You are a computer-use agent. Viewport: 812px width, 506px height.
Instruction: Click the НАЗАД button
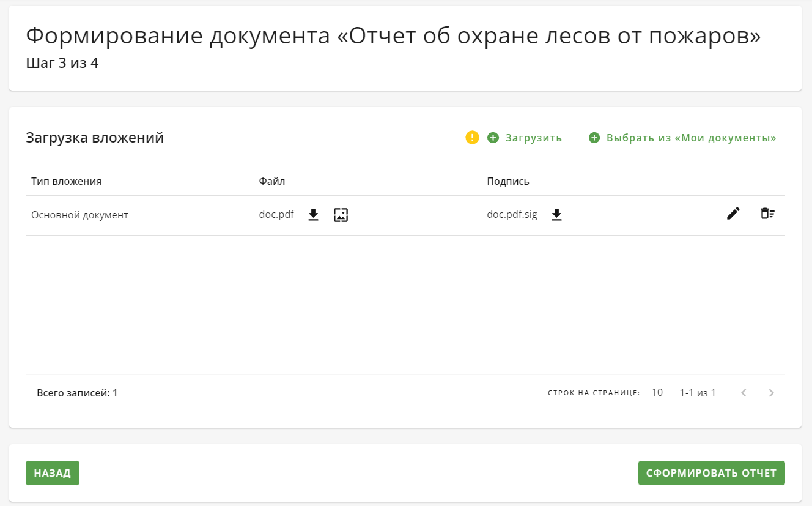[53, 473]
